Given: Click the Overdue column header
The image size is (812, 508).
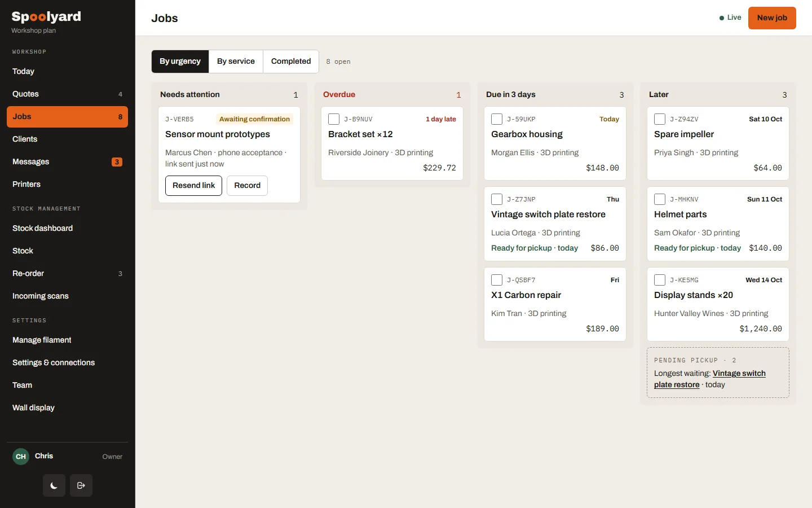Looking at the screenshot, I should pos(339,95).
